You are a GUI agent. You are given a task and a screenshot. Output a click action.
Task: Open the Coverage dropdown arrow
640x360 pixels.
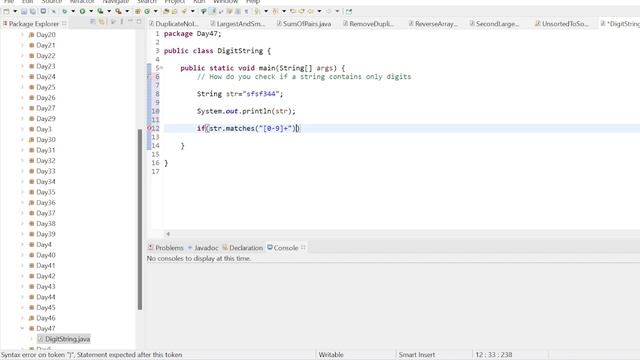109,11
